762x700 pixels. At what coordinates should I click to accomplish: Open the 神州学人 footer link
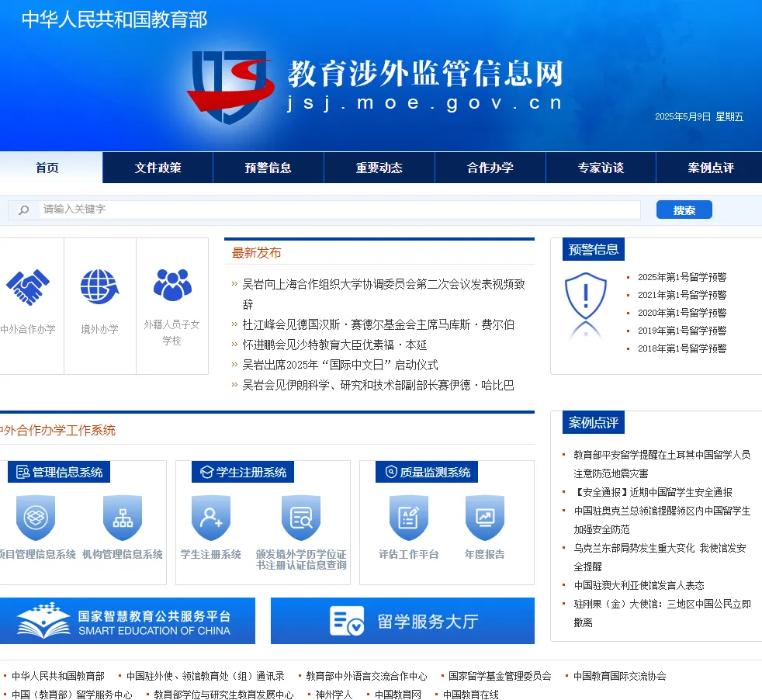click(334, 695)
